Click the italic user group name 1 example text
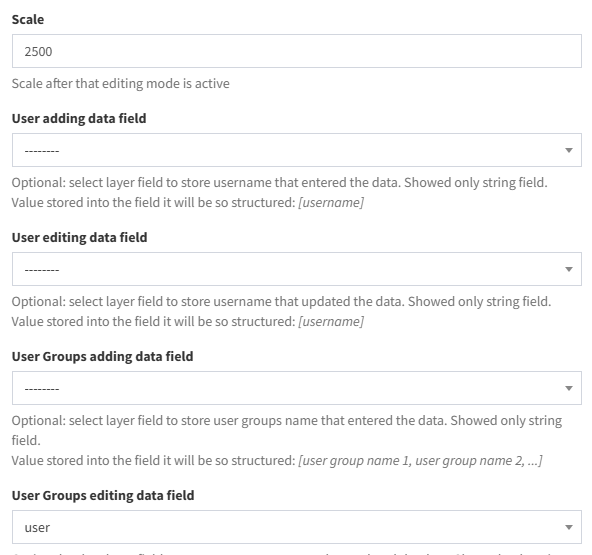Viewport: 592px width, 555px height. (420, 461)
